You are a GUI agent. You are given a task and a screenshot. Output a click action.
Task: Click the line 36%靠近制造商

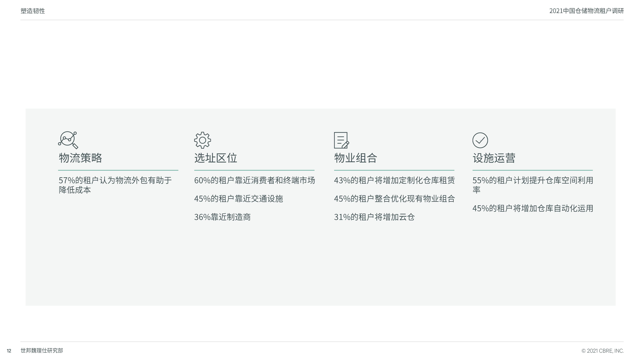click(222, 217)
